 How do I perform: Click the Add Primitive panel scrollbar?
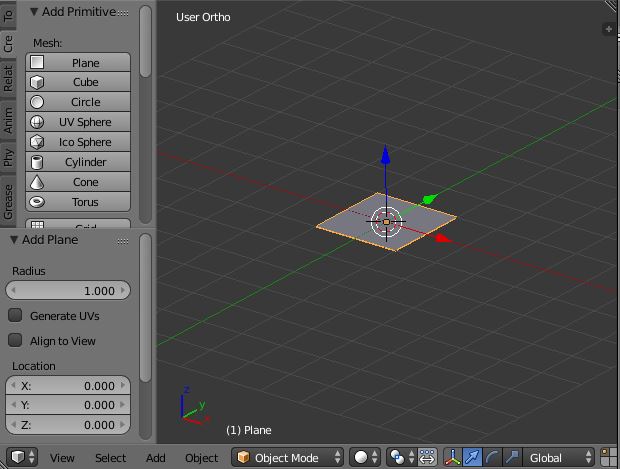click(146, 41)
